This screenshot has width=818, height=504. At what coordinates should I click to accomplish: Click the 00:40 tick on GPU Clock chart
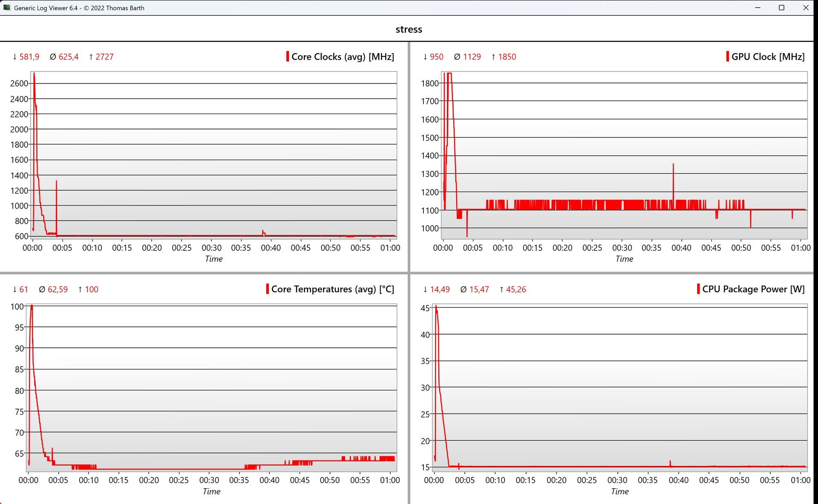681,248
